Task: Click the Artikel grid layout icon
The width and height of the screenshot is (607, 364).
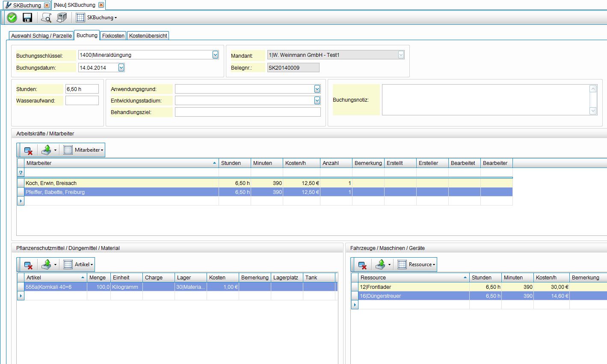Action: 68,264
